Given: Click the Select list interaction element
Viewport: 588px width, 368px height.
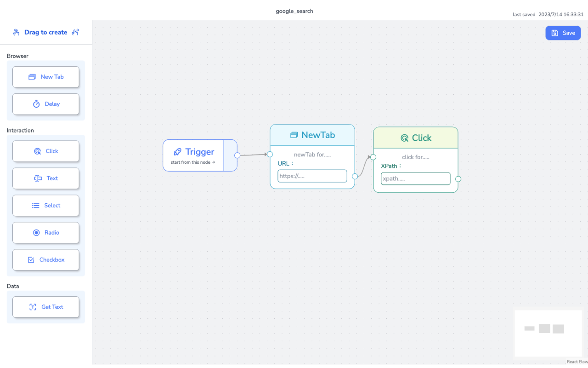Looking at the screenshot, I should pyautogui.click(x=46, y=206).
